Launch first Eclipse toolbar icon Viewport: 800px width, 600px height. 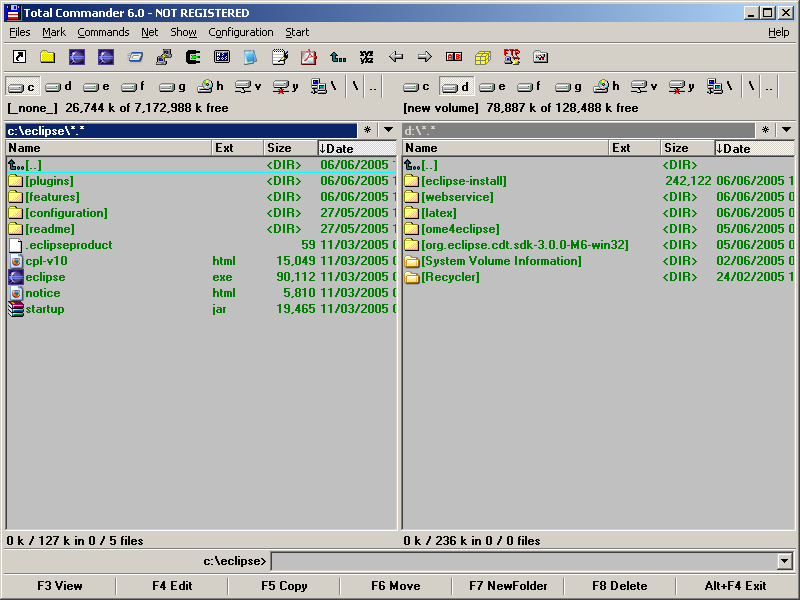(x=77, y=57)
